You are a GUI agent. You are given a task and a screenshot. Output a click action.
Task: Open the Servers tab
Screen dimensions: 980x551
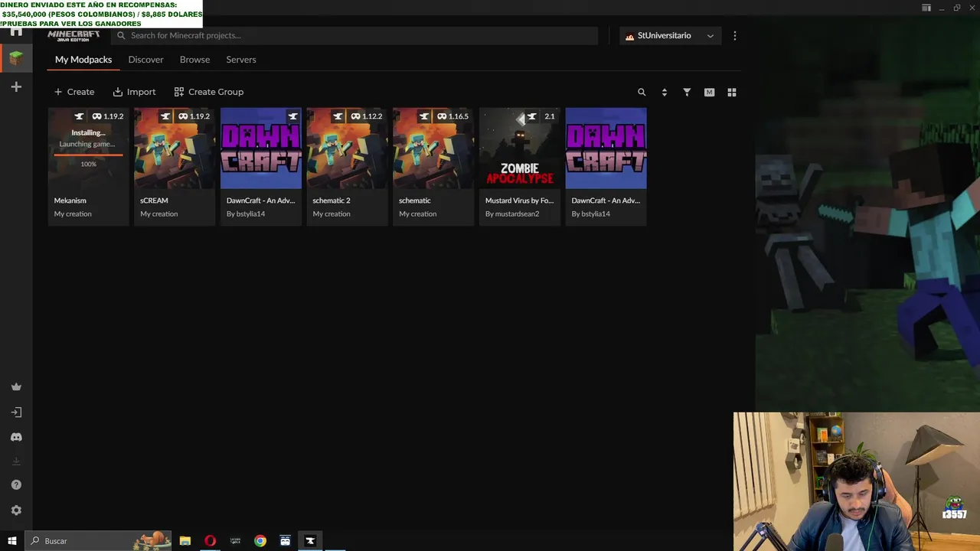pos(241,60)
